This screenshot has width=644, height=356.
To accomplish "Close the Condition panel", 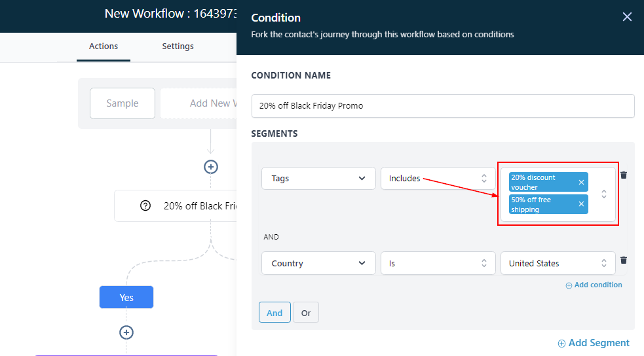I will tap(627, 17).
